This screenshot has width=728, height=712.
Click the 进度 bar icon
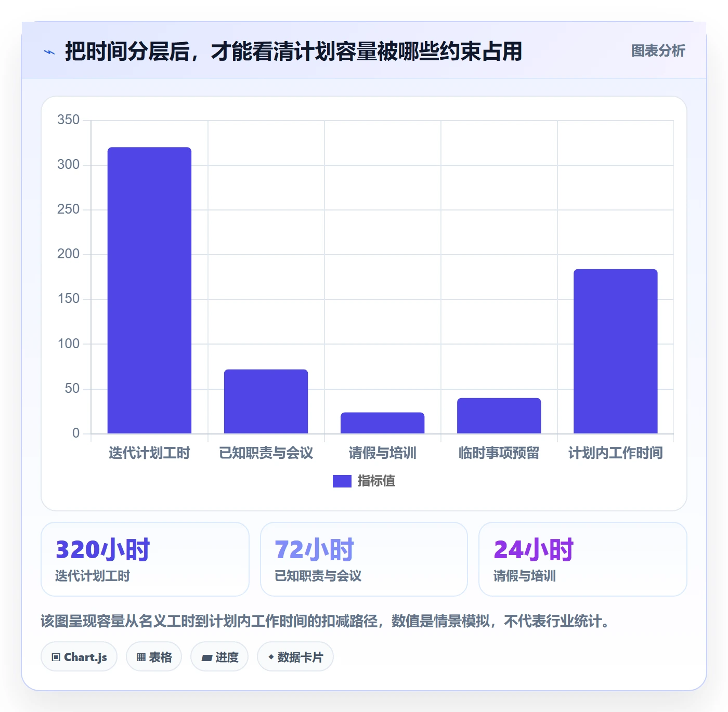(x=206, y=658)
